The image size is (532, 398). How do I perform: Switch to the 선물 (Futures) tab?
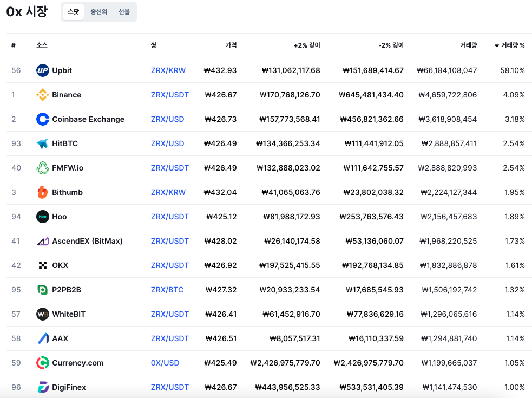(124, 12)
